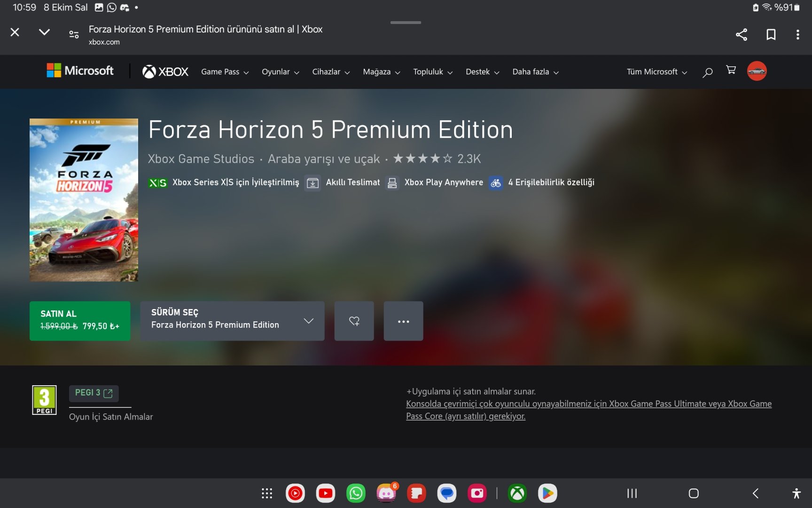Image resolution: width=812 pixels, height=508 pixels.
Task: Go to the Microsoft homepage logo
Action: (80, 71)
